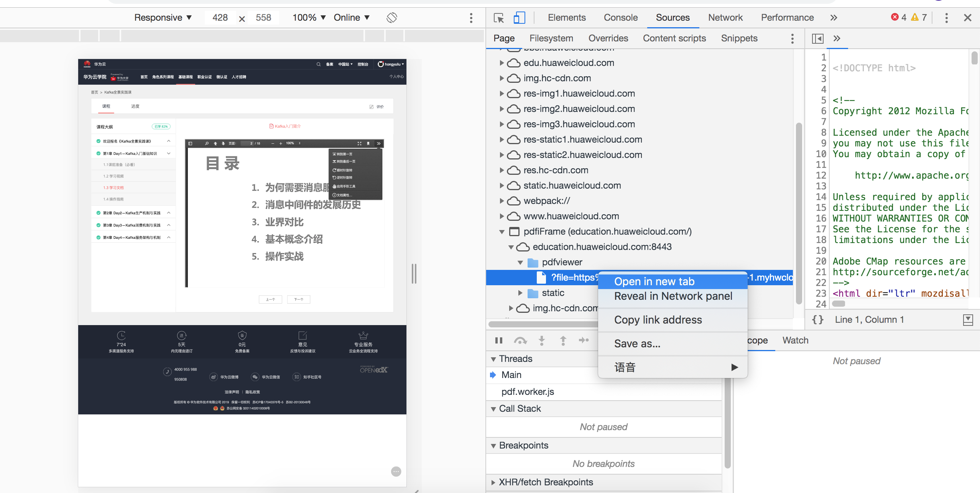Open the Responsive device dropdown
Viewport: 980px width, 493px height.
163,18
